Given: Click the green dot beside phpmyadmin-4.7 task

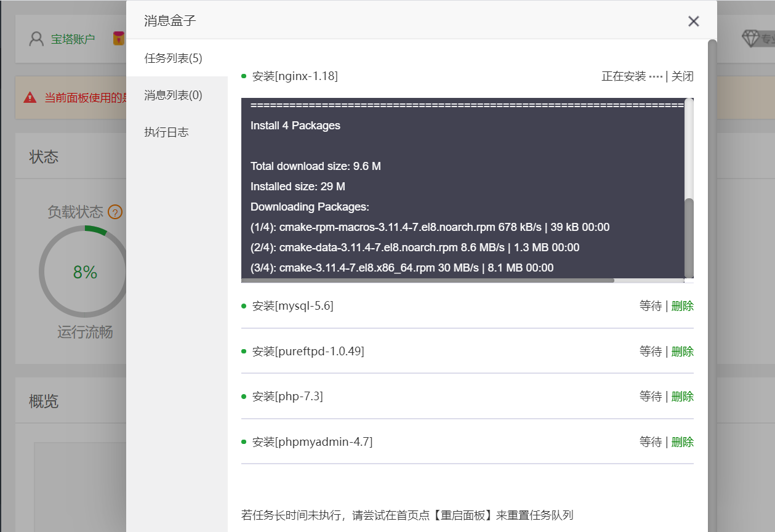Looking at the screenshot, I should [243, 441].
